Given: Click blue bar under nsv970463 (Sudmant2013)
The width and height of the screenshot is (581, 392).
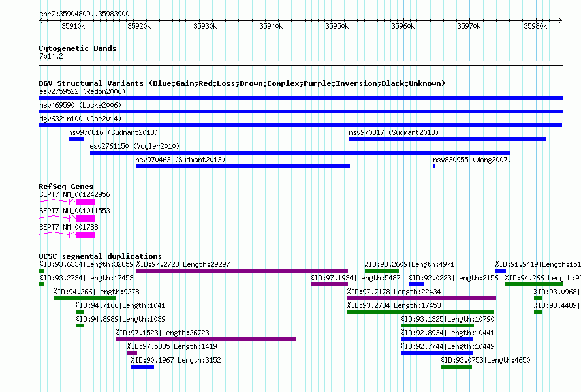Looking at the screenshot, I should 243,166.
